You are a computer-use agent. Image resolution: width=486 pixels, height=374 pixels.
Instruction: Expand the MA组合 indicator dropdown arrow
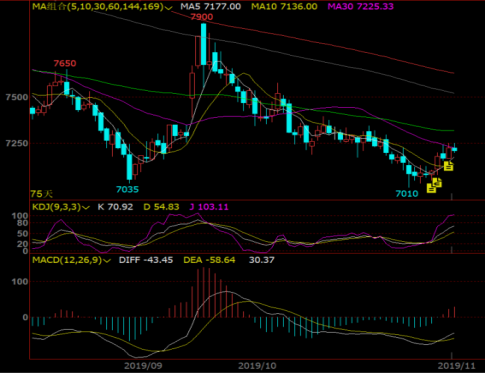coord(169,7)
